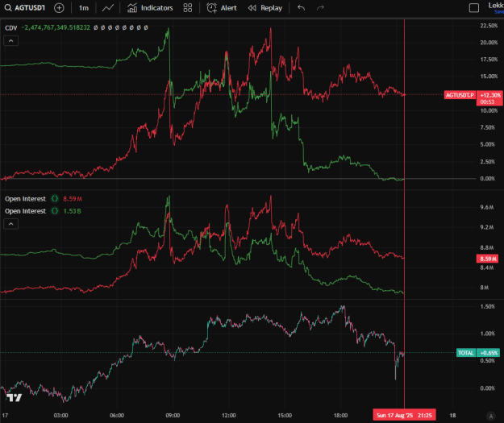
Task: Click the 1.50% axis label in bottom pane
Action: pos(488,306)
